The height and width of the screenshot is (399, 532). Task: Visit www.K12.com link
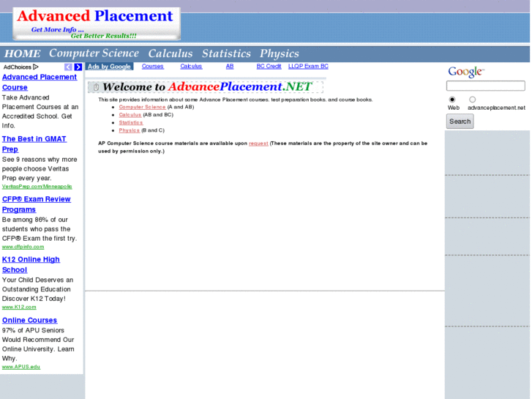tap(19, 307)
